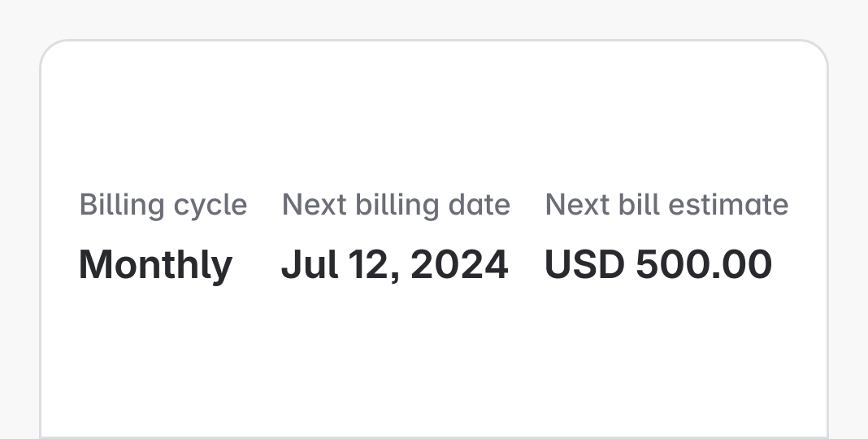Click the day "12," in the billing date
Screen dimensions: 868x439
(374, 265)
